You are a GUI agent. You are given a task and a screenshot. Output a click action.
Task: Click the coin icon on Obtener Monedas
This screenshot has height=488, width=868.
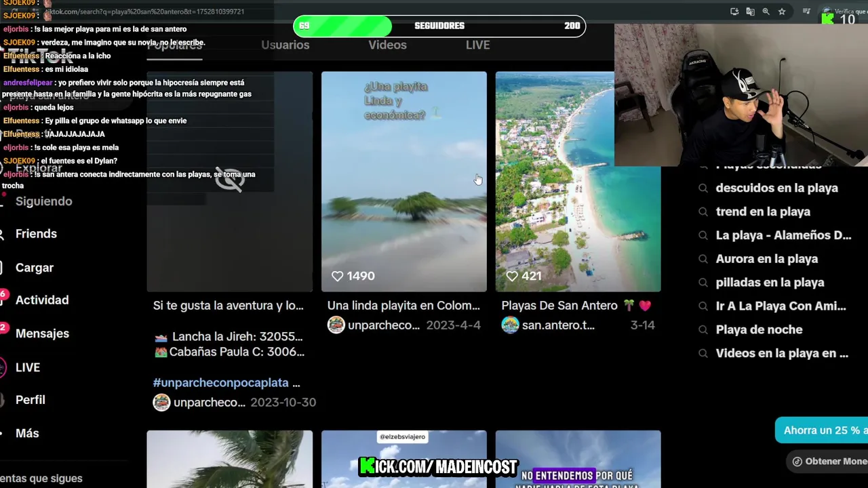[797, 462]
